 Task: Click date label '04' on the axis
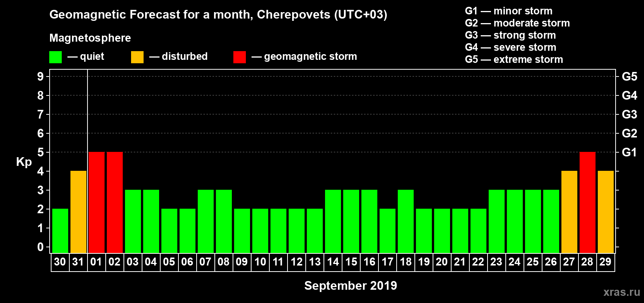pos(151,262)
